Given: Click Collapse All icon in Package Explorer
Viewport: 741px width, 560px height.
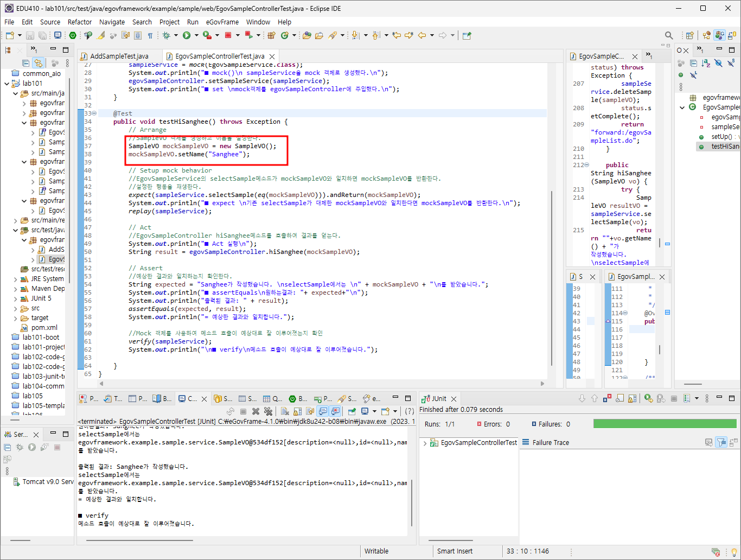Looking at the screenshot, I should coord(25,63).
